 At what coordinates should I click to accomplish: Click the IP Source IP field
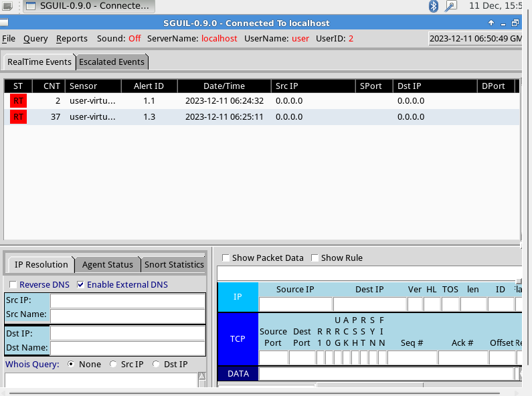(295, 304)
